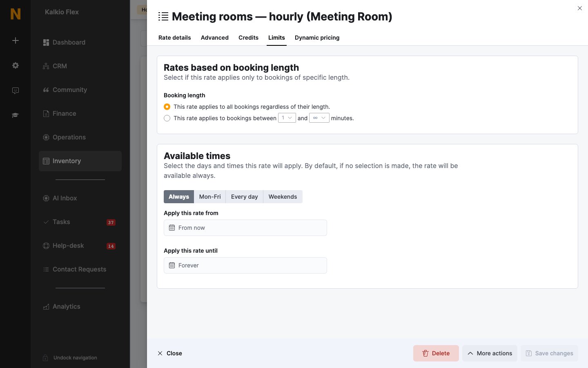
Task: Click the Help-desk lifebuoy icon
Action: click(46, 246)
